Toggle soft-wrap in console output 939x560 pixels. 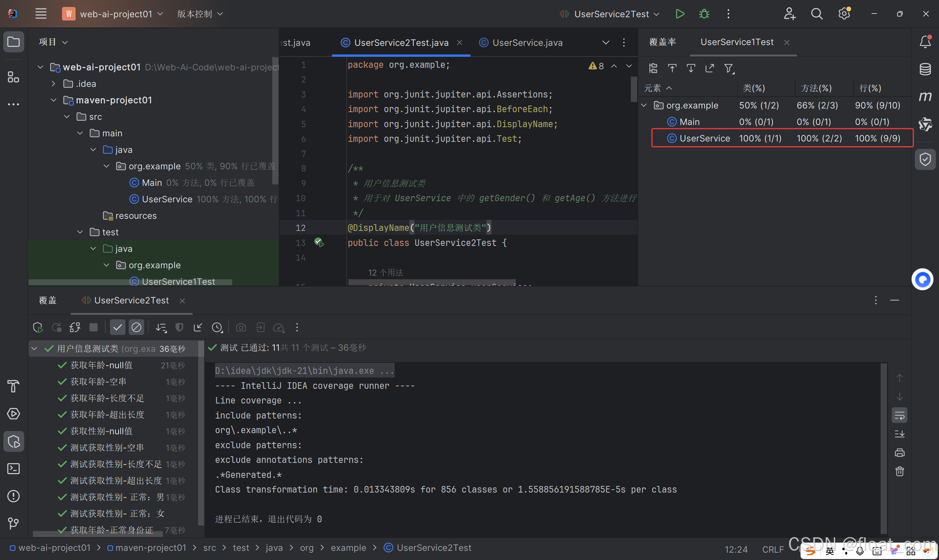900,416
